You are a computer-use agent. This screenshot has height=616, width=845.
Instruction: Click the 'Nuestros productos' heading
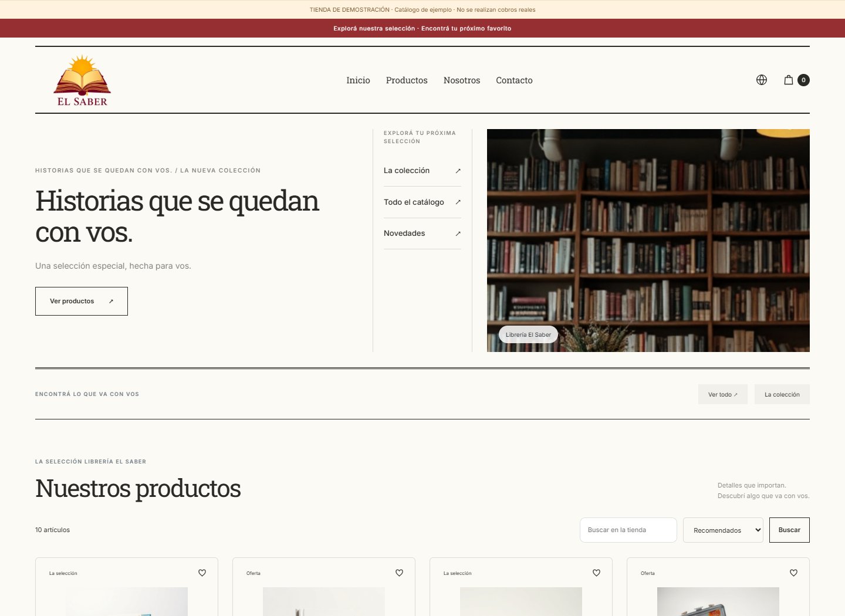(x=138, y=488)
